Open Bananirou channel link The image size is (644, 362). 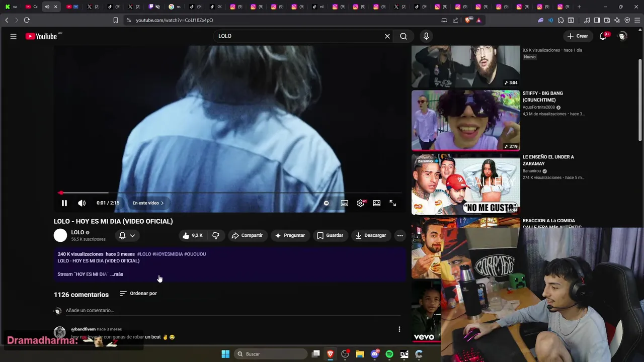(532, 171)
